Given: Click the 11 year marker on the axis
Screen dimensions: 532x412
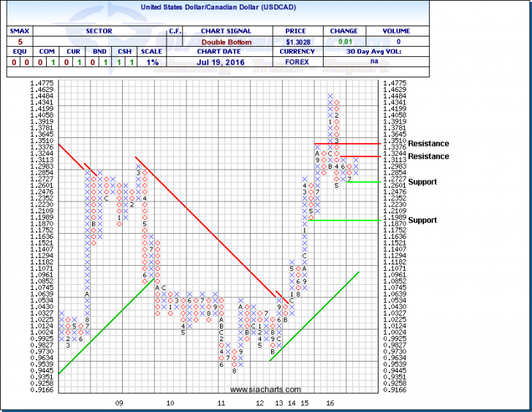Looking at the screenshot, I should click(x=221, y=403).
